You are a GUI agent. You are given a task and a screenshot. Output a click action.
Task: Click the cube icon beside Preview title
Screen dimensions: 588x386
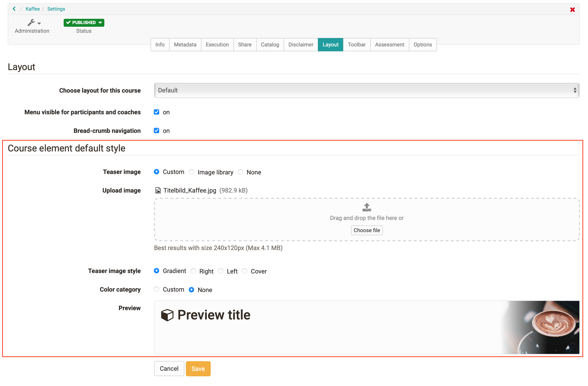click(167, 315)
